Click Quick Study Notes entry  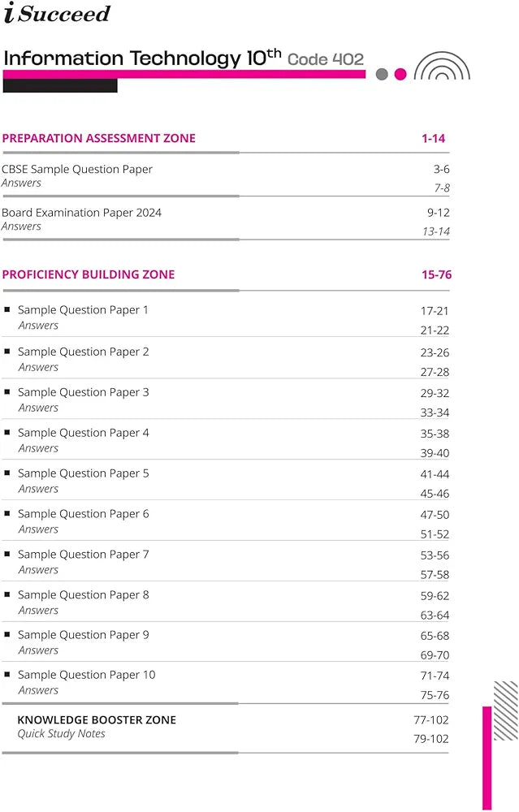(62, 733)
